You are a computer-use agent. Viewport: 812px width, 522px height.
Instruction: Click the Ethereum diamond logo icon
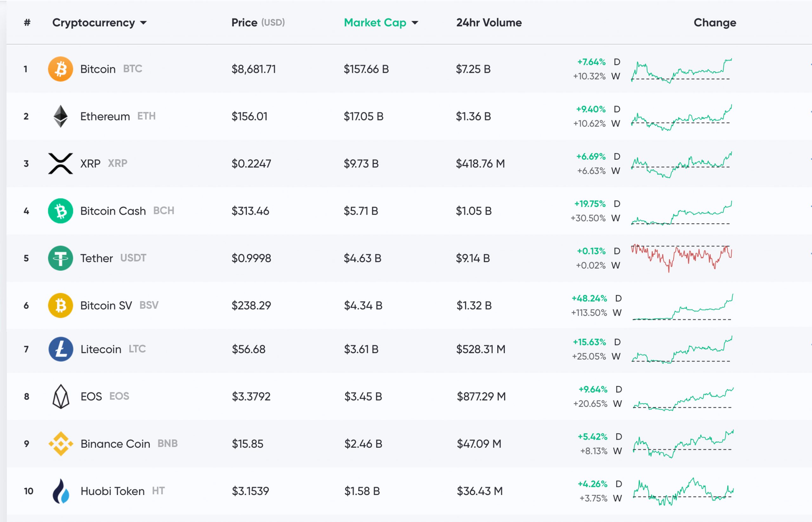coord(61,116)
